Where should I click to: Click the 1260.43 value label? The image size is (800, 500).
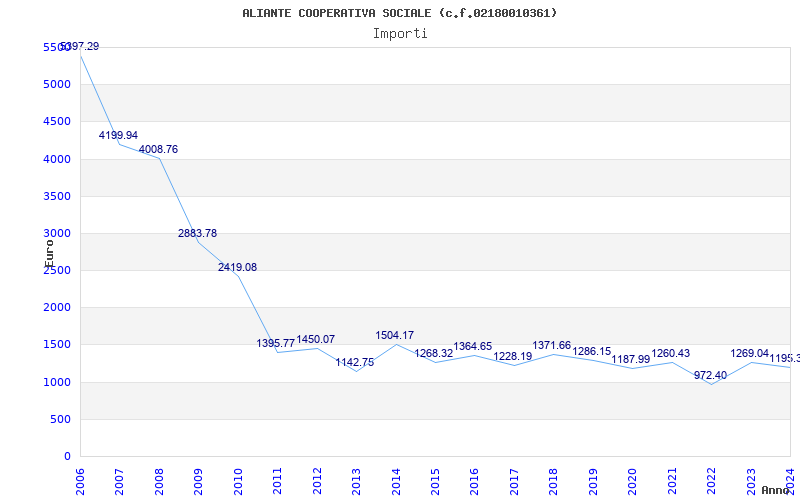(670, 354)
